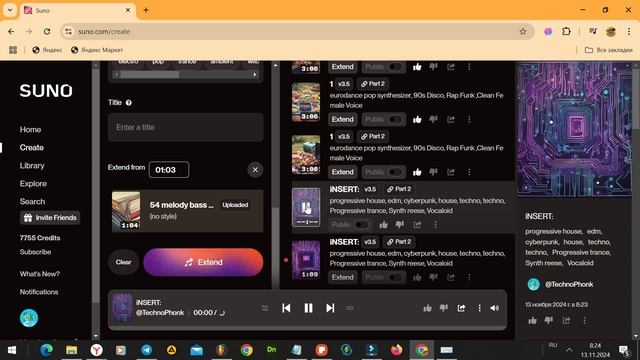Image resolution: width=640 pixels, height=360 pixels.
Task: Open more options for first eurodance song
Action: (x=469, y=119)
